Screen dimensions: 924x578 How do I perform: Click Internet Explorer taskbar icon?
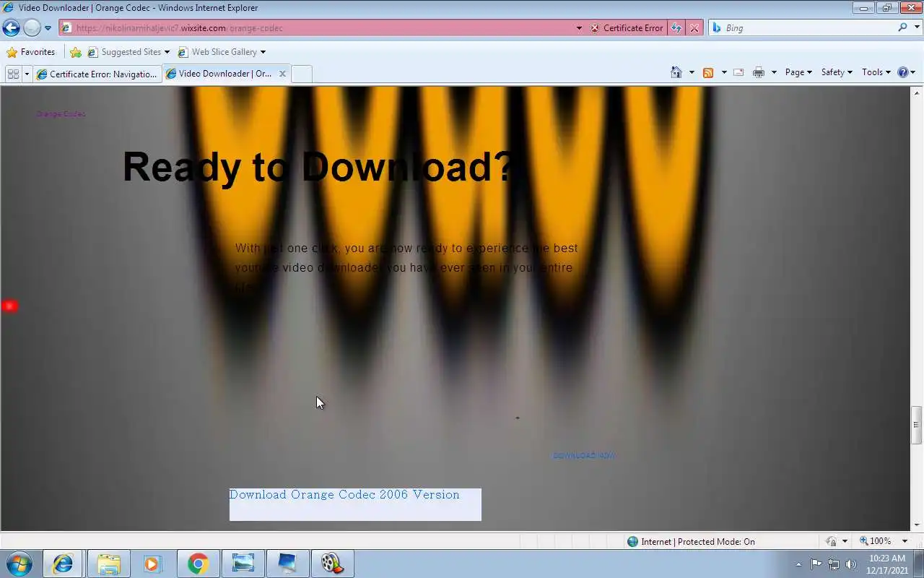(63, 564)
